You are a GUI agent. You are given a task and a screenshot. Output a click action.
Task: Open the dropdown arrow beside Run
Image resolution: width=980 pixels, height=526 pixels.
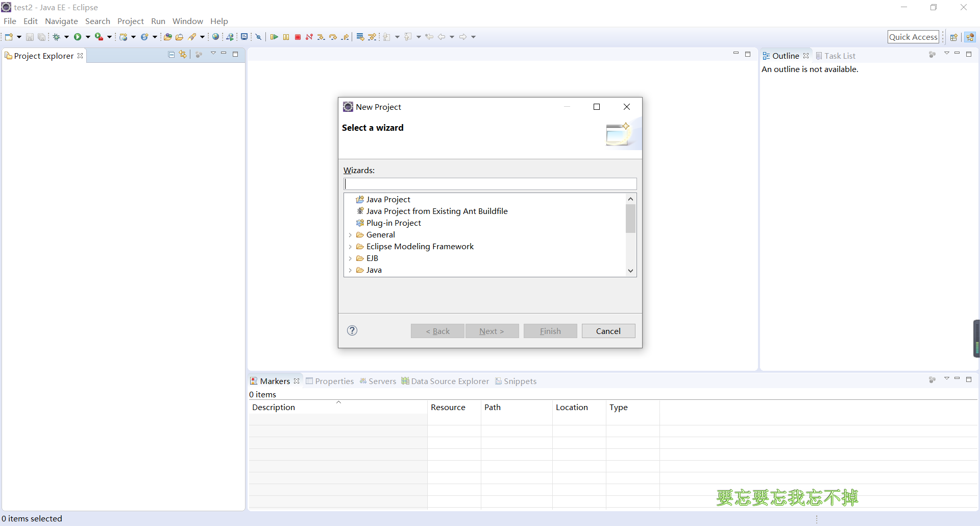tap(88, 37)
